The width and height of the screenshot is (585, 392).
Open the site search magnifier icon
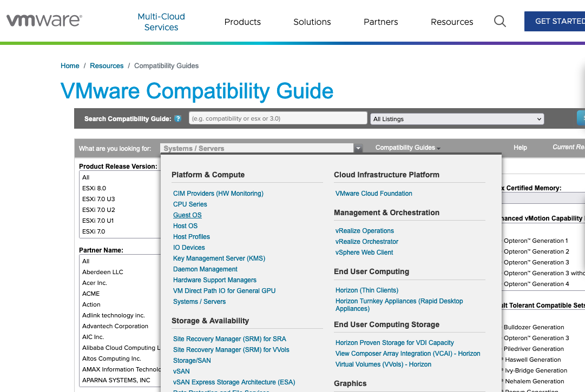tap(500, 21)
